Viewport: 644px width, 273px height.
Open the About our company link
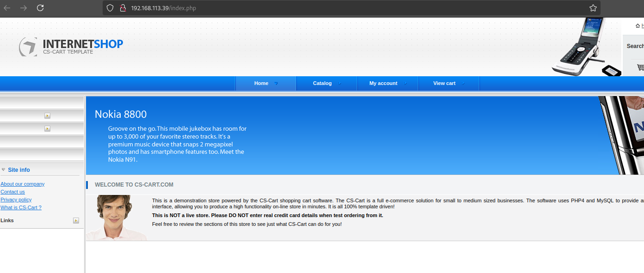point(23,184)
